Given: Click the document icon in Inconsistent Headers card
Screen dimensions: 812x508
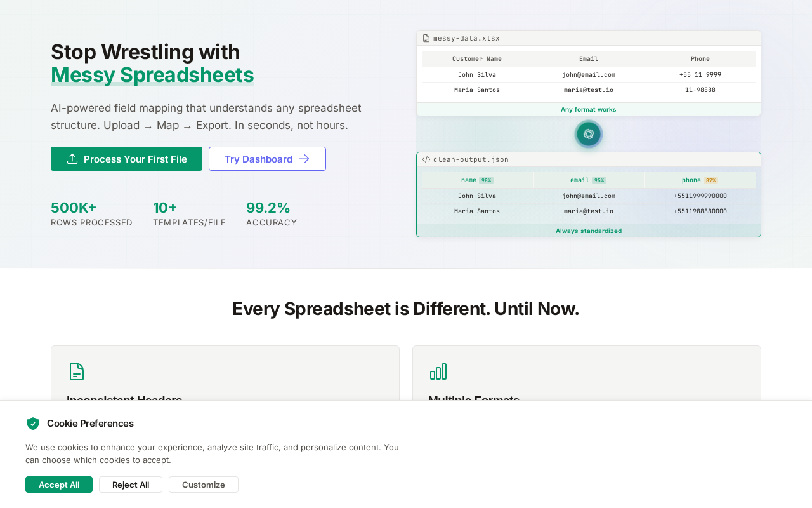Looking at the screenshot, I should coord(77,371).
